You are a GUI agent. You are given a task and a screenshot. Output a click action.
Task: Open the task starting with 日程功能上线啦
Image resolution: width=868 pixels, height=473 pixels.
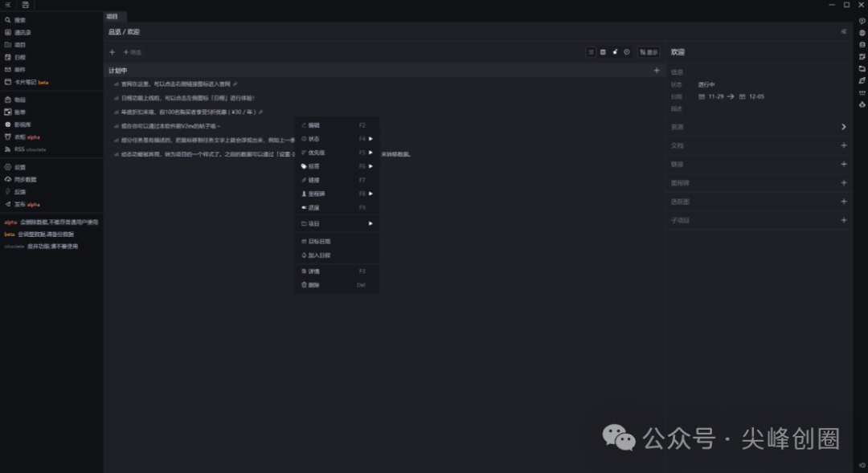coord(187,98)
